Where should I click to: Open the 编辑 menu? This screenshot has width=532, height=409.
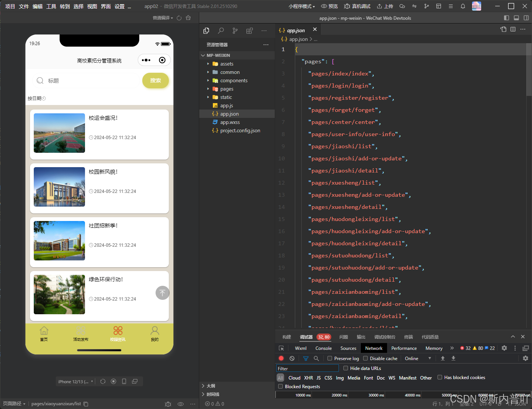[x=38, y=6]
